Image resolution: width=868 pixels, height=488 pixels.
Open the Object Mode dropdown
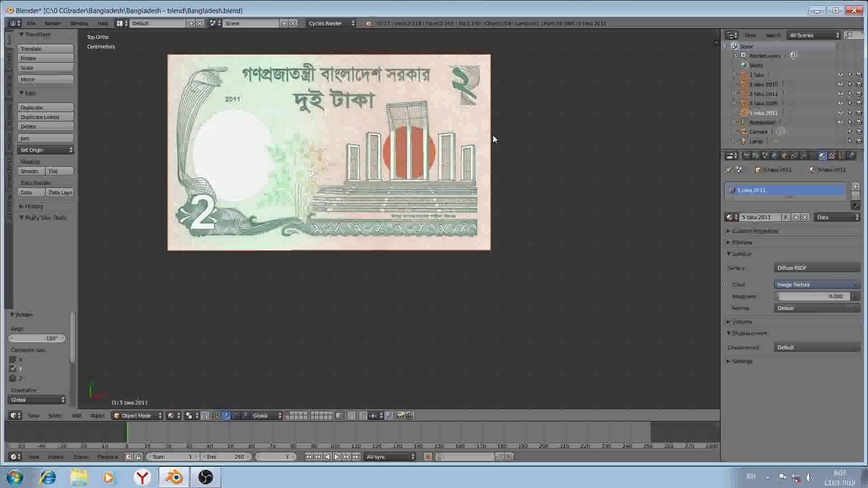(x=137, y=416)
